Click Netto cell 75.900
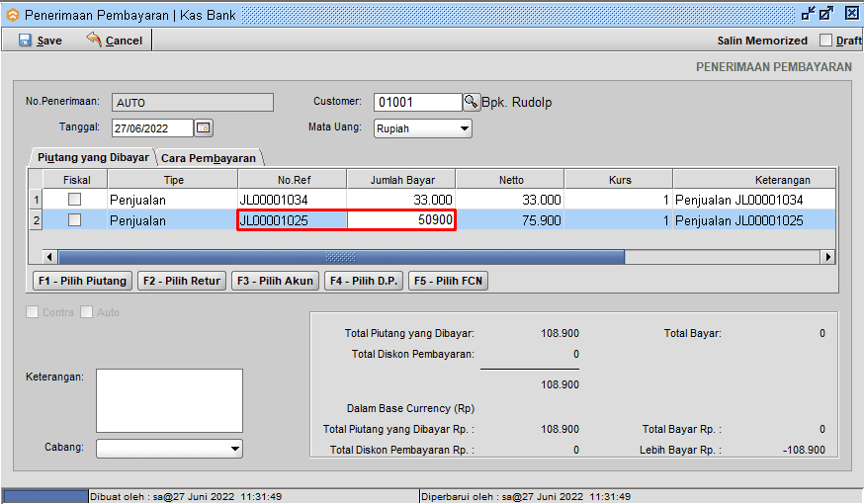The image size is (864, 504). tap(510, 220)
